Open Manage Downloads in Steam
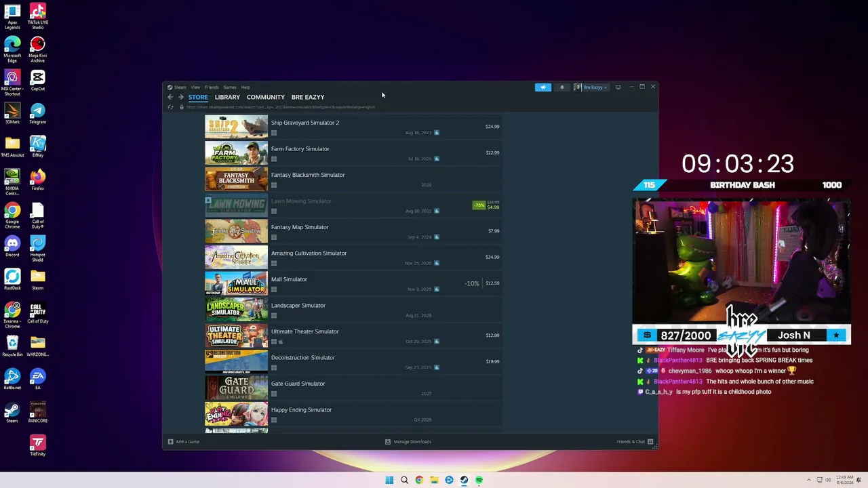868x488 pixels. click(x=408, y=442)
